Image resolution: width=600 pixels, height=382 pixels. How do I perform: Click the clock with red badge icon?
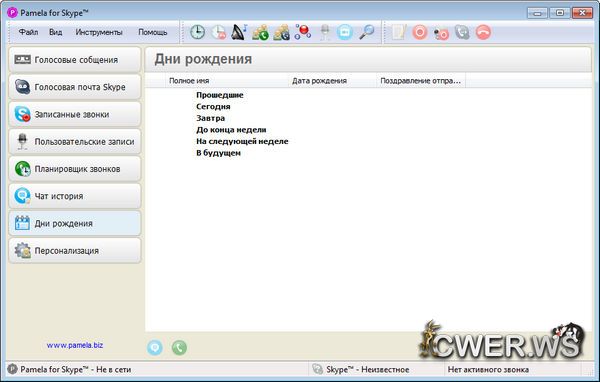[218, 32]
